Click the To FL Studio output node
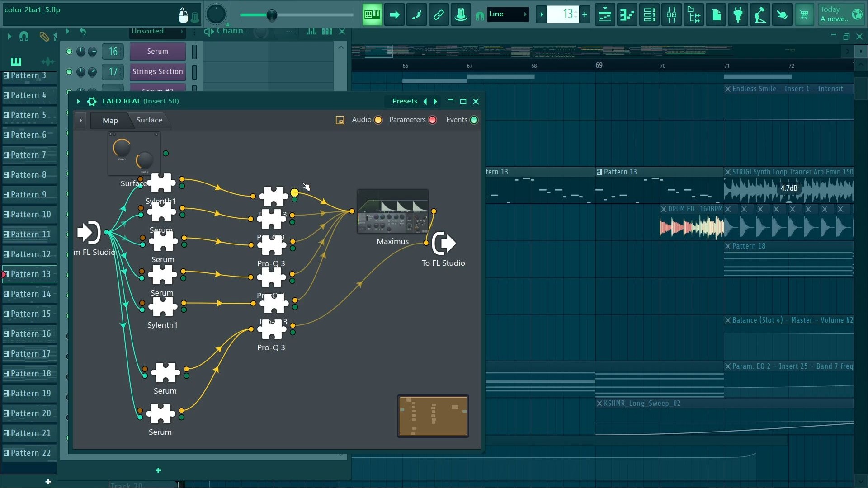 444,243
